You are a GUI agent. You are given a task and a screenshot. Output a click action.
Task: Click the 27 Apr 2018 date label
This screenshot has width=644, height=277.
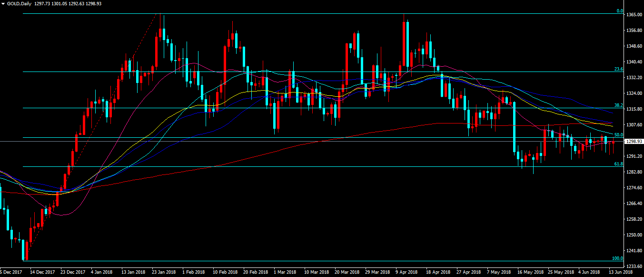(x=469, y=272)
